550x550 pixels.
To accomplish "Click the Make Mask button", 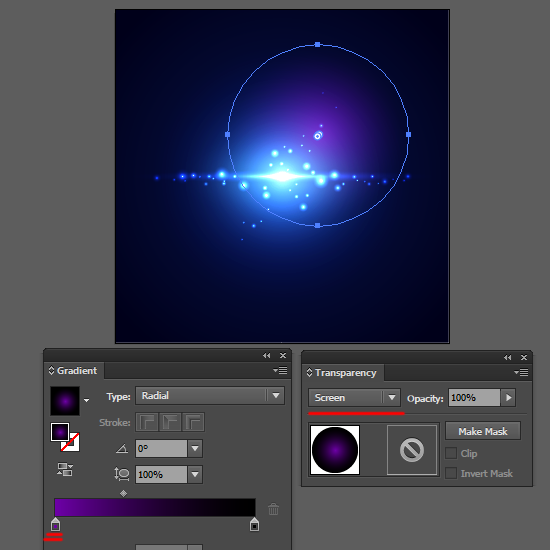I will pyautogui.click(x=483, y=431).
